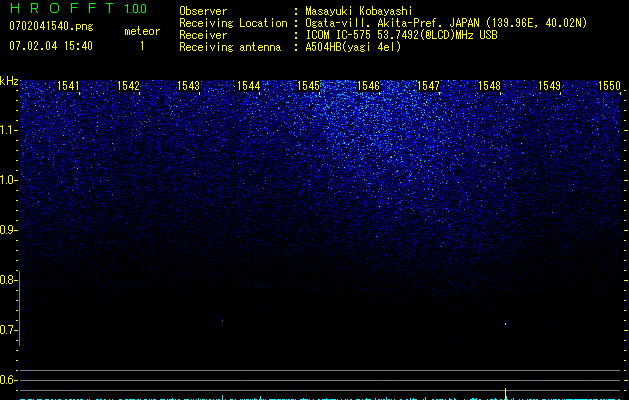
Task: Click the date stamp 07.02.04 15:40
Action: pos(51,46)
